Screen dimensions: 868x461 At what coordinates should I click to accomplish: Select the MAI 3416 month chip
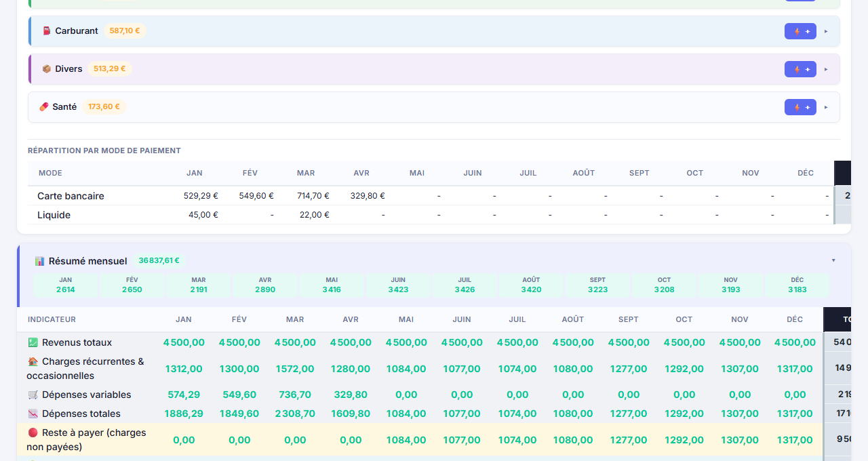332,285
